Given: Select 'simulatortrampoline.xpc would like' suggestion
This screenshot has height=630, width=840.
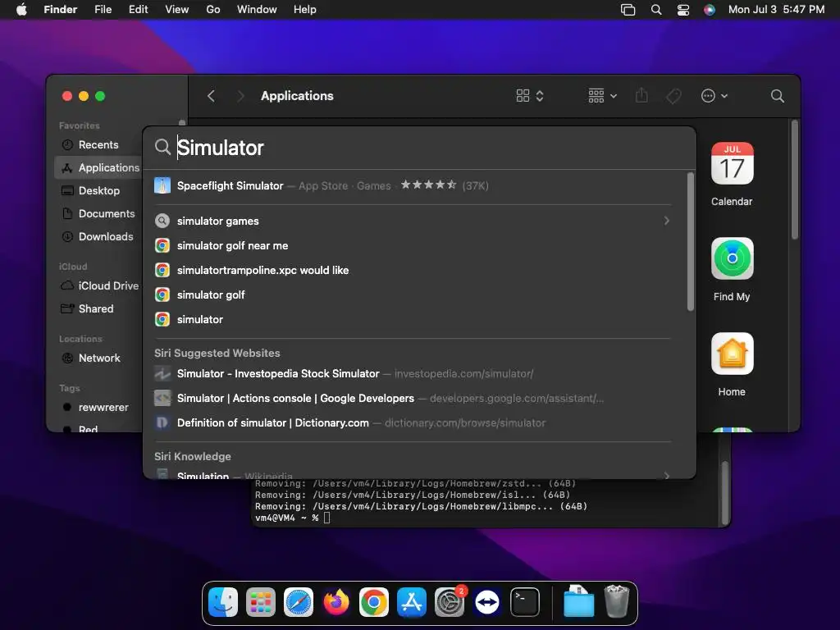Looking at the screenshot, I should [x=413, y=270].
